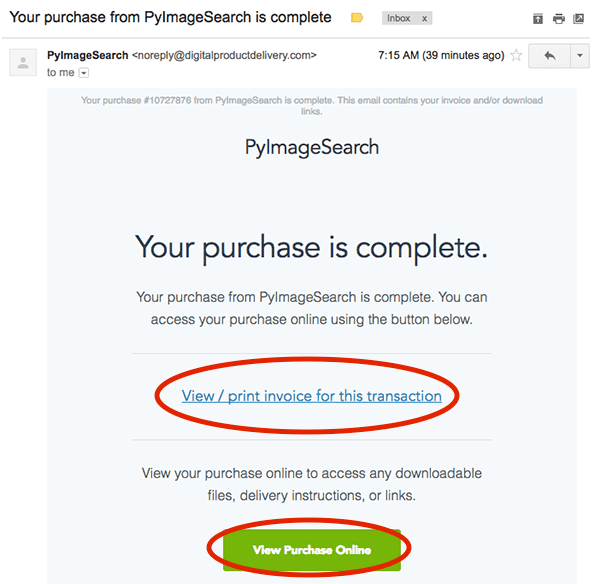Click the noreply@digitalproductdelivery.com address
This screenshot has height=584, width=600.
click(224, 55)
